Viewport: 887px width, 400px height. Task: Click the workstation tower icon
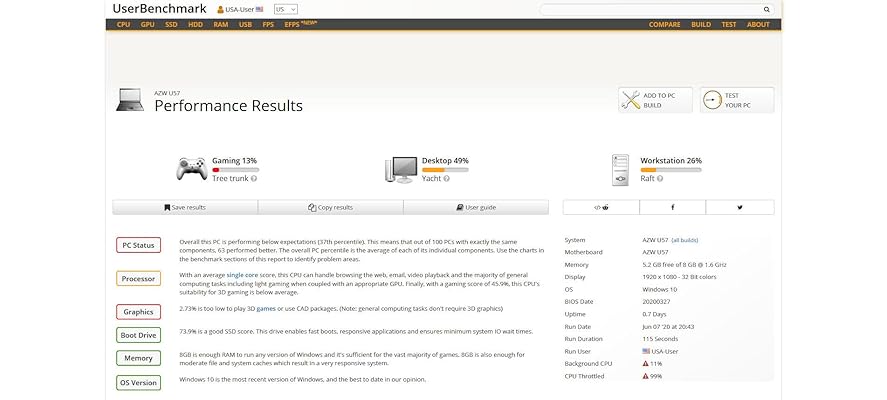pyautogui.click(x=620, y=170)
